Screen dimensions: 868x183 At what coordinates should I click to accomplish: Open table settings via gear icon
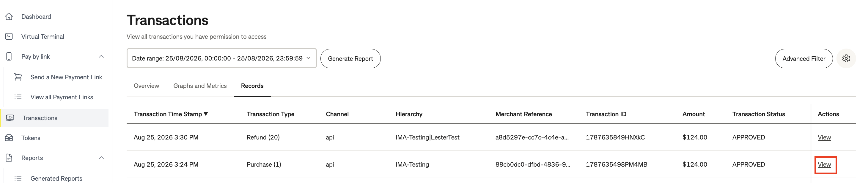click(x=846, y=58)
